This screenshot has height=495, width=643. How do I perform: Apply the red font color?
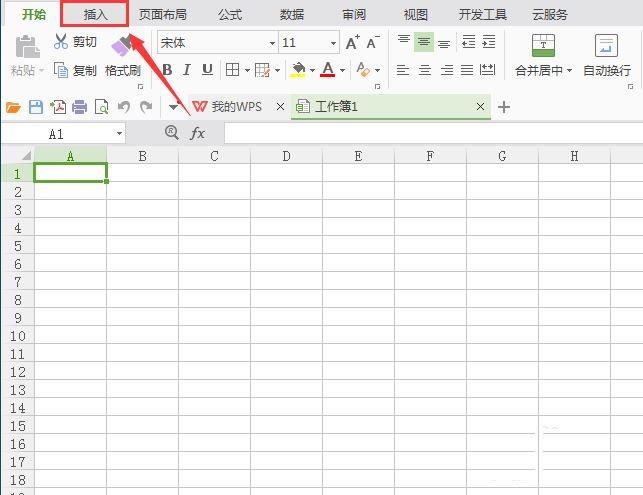point(328,69)
